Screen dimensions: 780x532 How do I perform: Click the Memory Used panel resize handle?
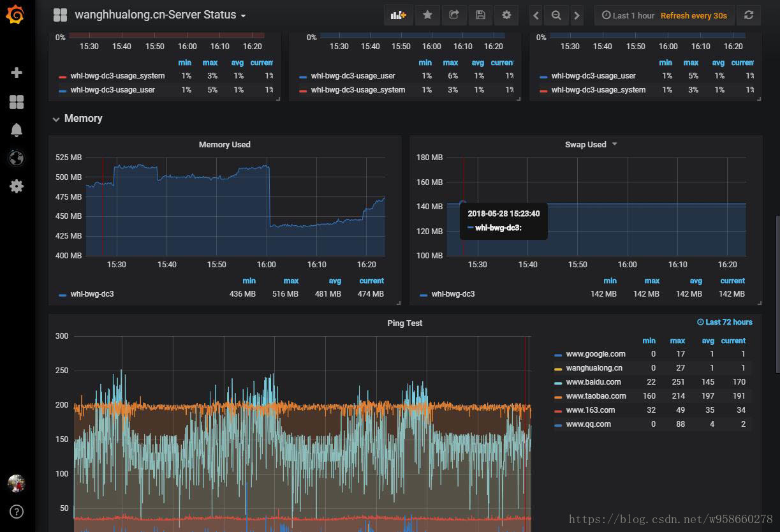399,303
